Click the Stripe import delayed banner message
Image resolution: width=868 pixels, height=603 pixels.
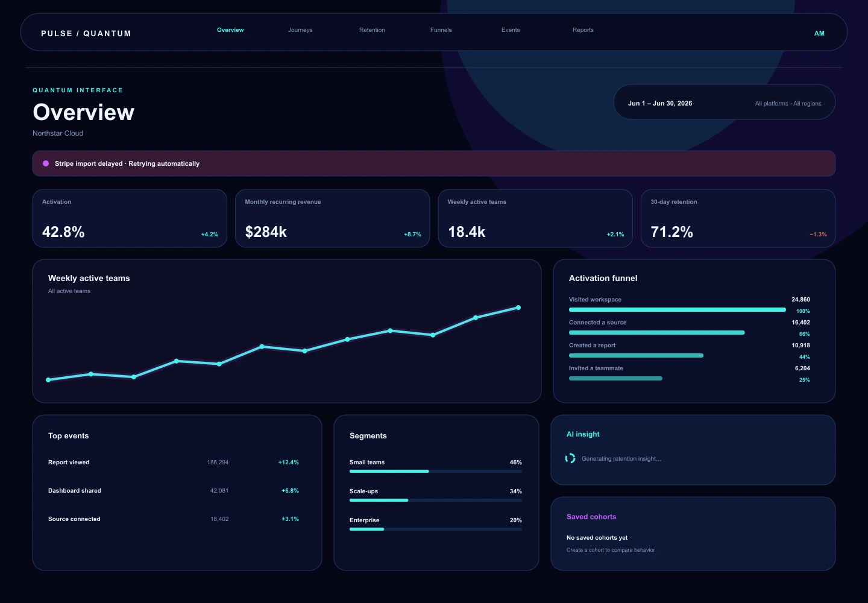(127, 163)
